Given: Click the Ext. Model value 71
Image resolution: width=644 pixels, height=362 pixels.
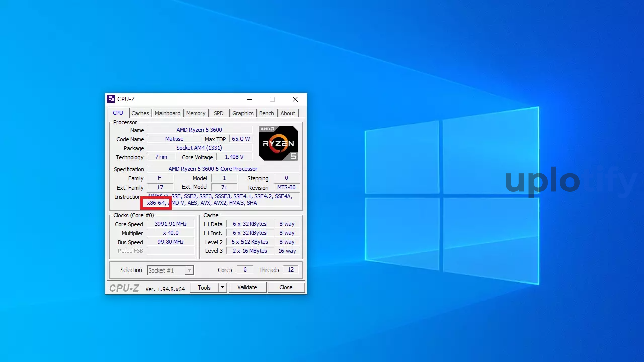Looking at the screenshot, I should pyautogui.click(x=224, y=187).
